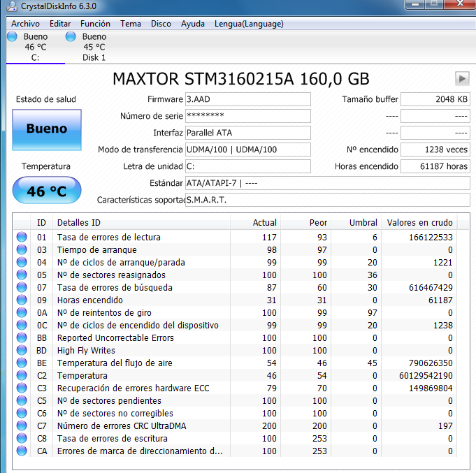Click the 46 °C temperature button
The image size is (476, 473).
[47, 191]
